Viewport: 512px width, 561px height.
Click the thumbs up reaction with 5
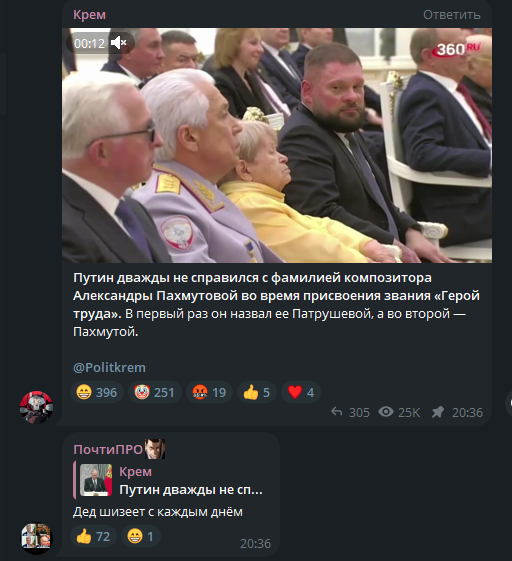pos(257,392)
